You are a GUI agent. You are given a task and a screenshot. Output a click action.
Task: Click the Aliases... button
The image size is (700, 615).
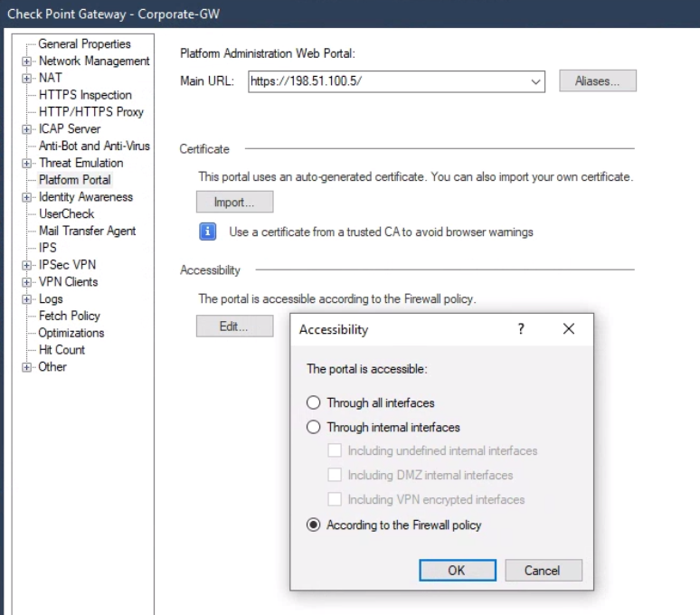click(598, 80)
